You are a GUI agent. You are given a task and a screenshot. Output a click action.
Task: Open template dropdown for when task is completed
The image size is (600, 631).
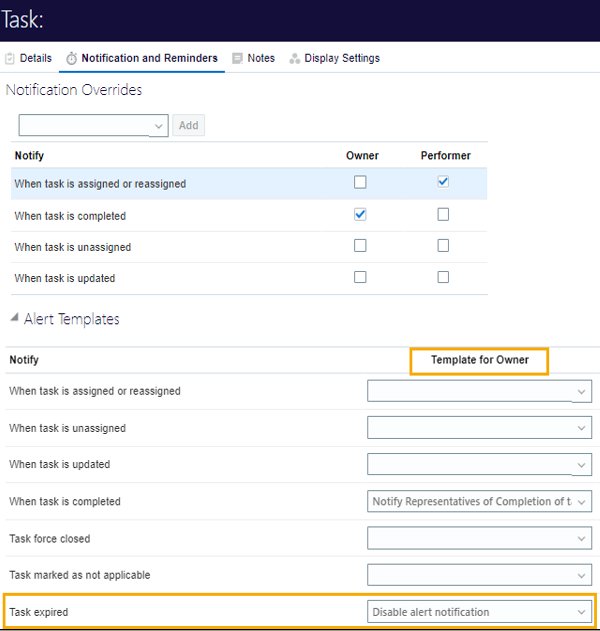pyautogui.click(x=479, y=501)
